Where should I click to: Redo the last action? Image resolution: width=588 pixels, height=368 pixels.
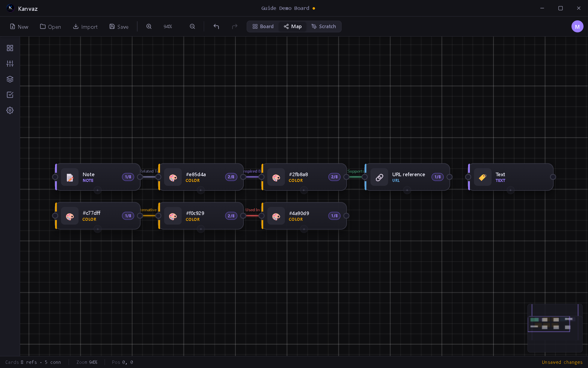[235, 26]
